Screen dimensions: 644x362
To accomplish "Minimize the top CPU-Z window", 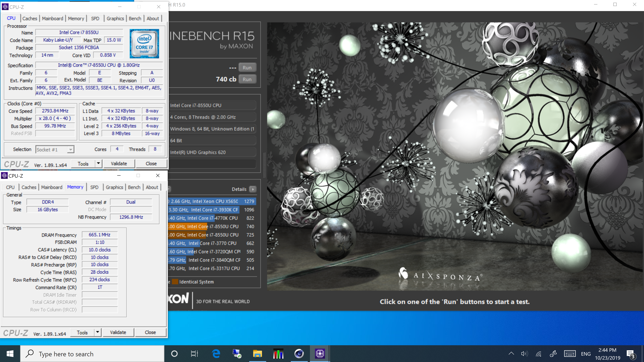I will [120, 7].
